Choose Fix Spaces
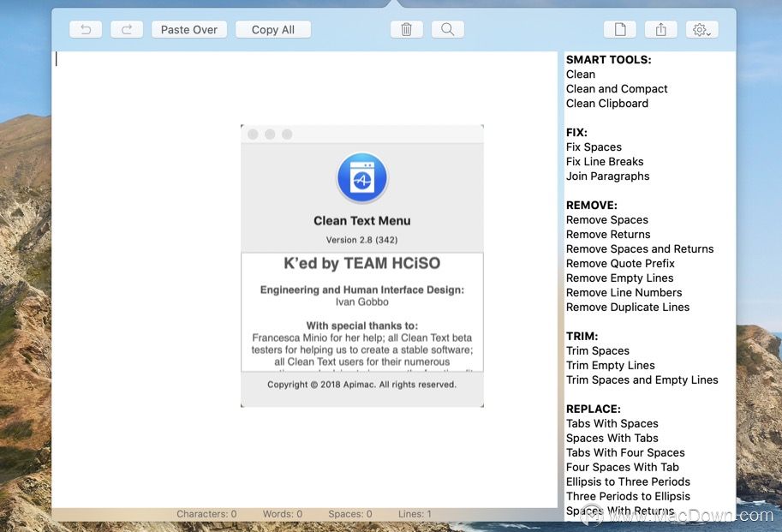The image size is (782, 532). coord(594,147)
